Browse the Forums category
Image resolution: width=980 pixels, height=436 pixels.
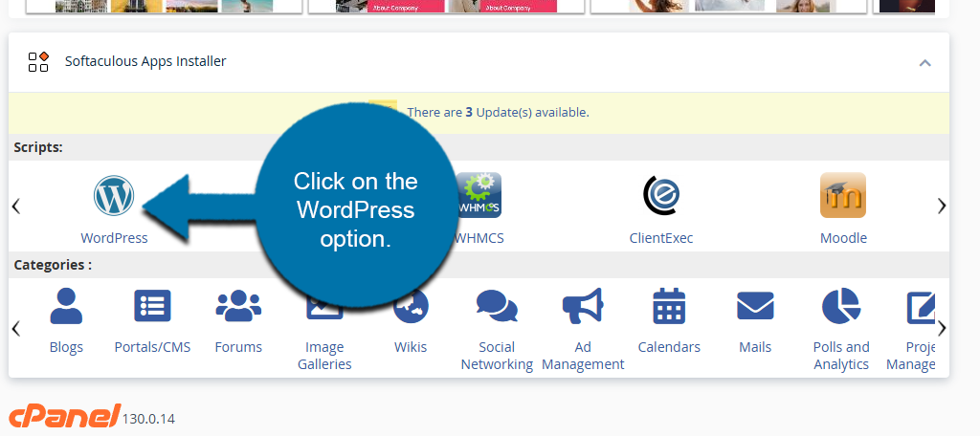[x=238, y=307]
